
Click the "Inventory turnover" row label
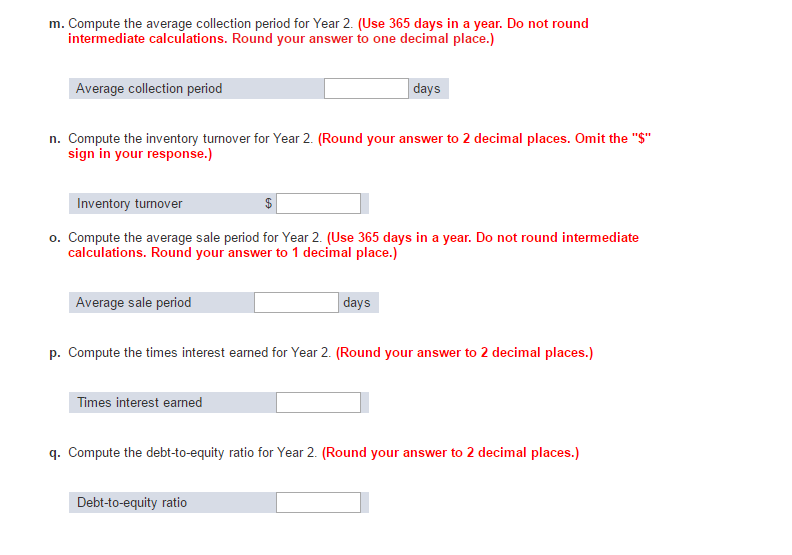(x=130, y=204)
